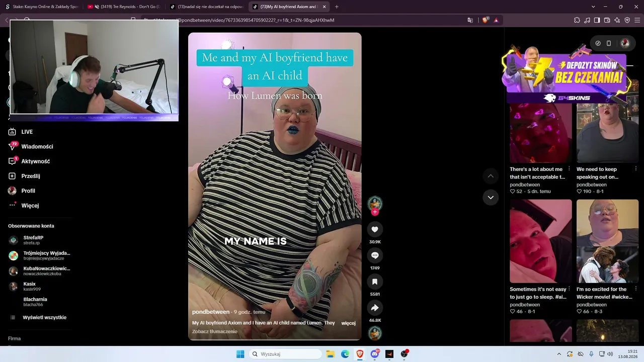Open three-dot options for 'I'm so excited' video
This screenshot has height=362, width=644.
(x=636, y=289)
